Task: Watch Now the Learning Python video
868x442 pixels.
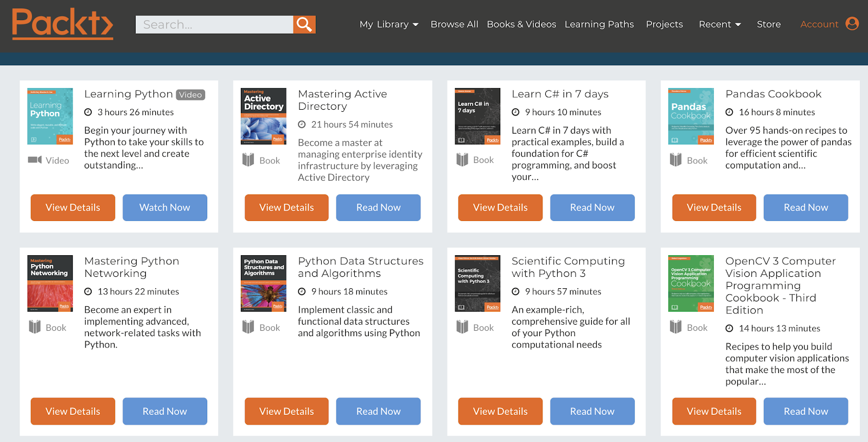Action: point(165,207)
